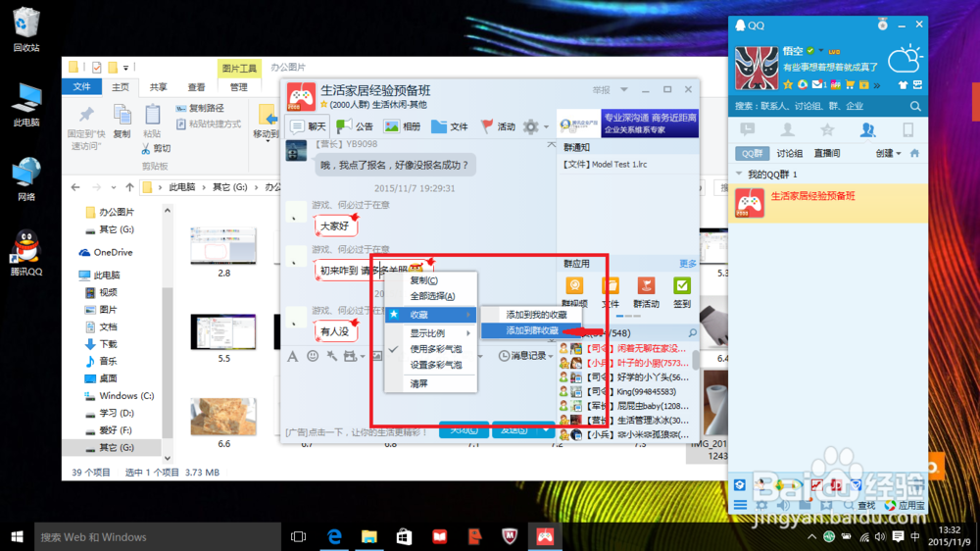Click 添加到我的收藏 submenu item
Image resolution: width=980 pixels, height=551 pixels.
pyautogui.click(x=536, y=315)
